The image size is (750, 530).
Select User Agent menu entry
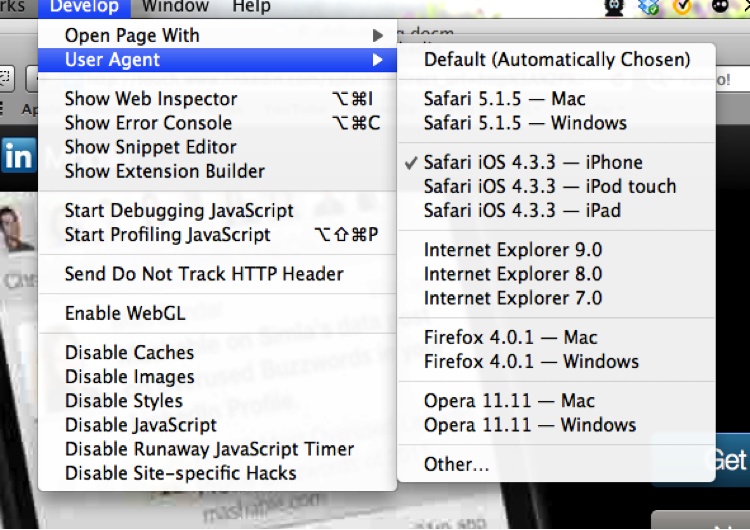click(217, 60)
